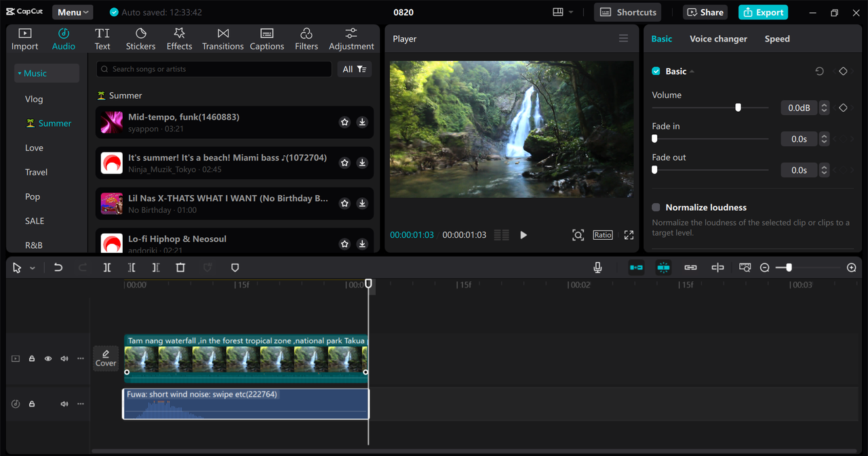Viewport: 868px width, 456px height.
Task: Hide the video track with eye icon
Action: [x=48, y=358]
